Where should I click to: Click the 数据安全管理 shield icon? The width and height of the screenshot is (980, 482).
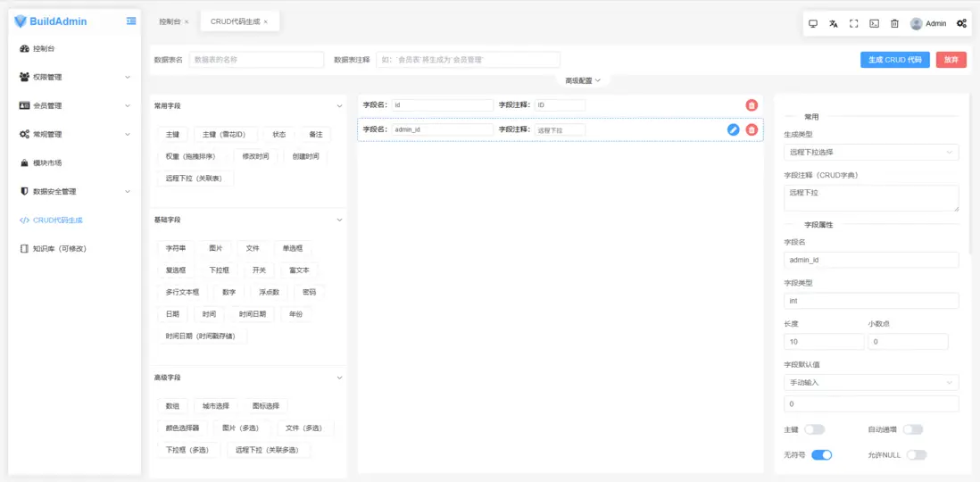pyautogui.click(x=24, y=191)
